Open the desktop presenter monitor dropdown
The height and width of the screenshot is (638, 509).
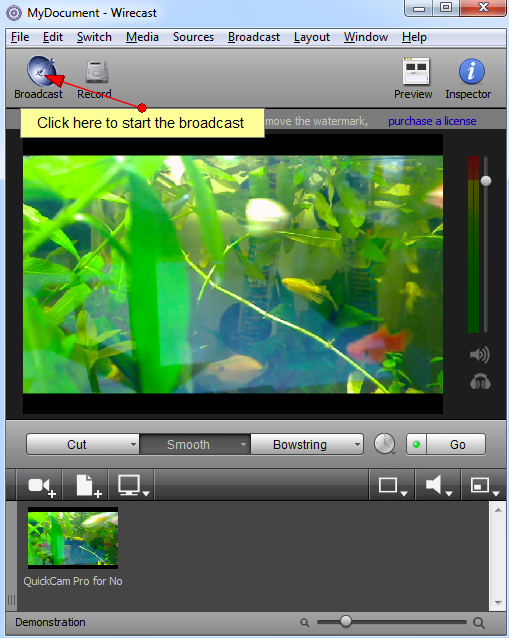pos(133,486)
